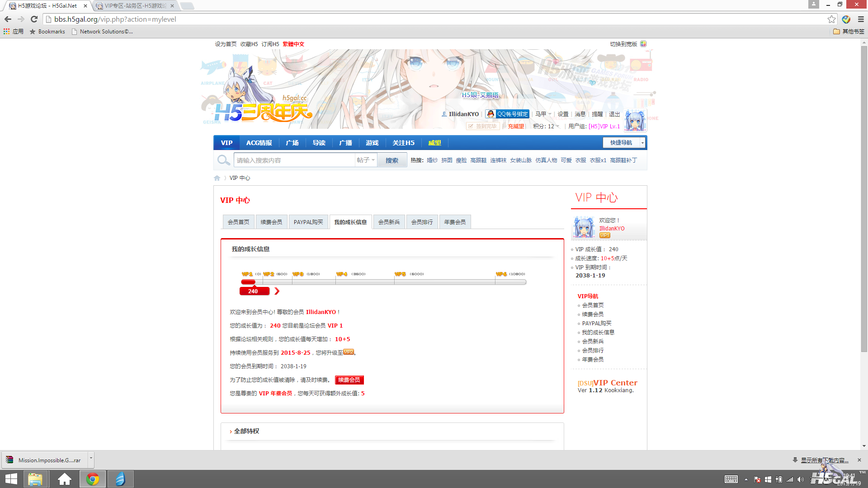This screenshot has width=868, height=488.
Task: Click the hot search term 婚纱
Action: tap(432, 160)
